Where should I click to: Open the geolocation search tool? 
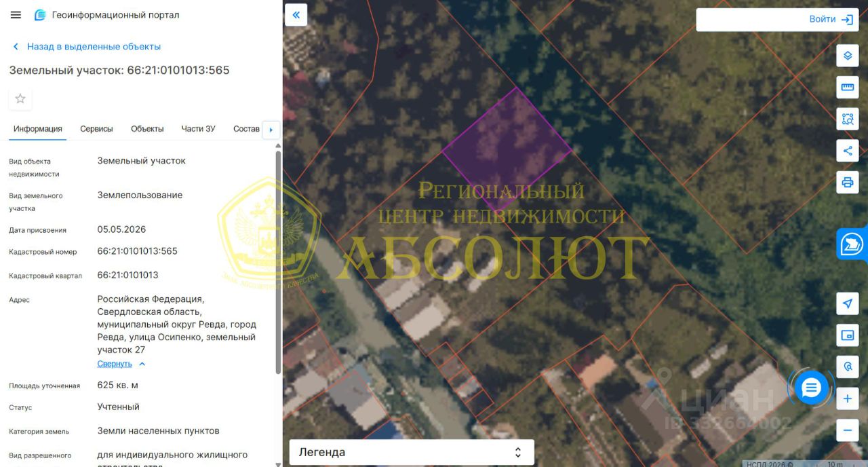point(848,367)
